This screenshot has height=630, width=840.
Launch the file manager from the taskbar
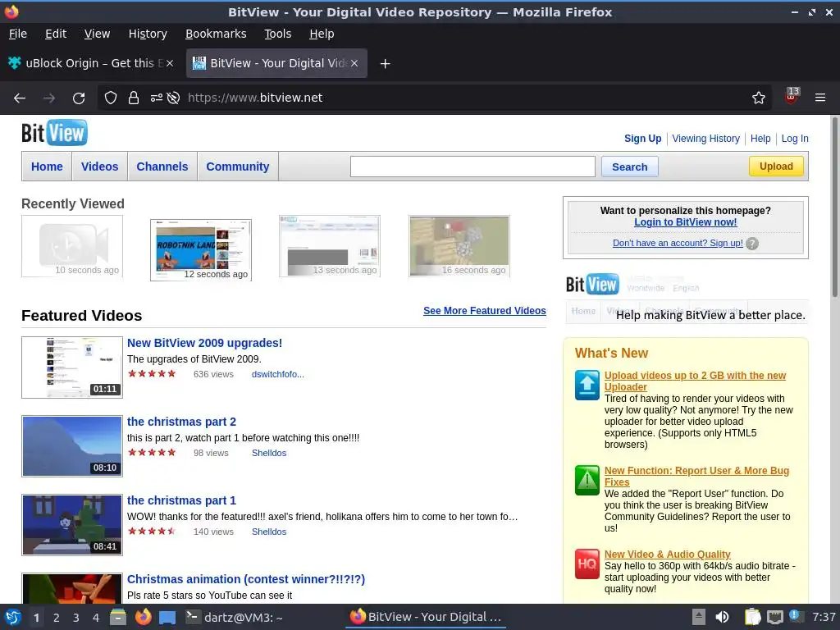click(x=118, y=617)
